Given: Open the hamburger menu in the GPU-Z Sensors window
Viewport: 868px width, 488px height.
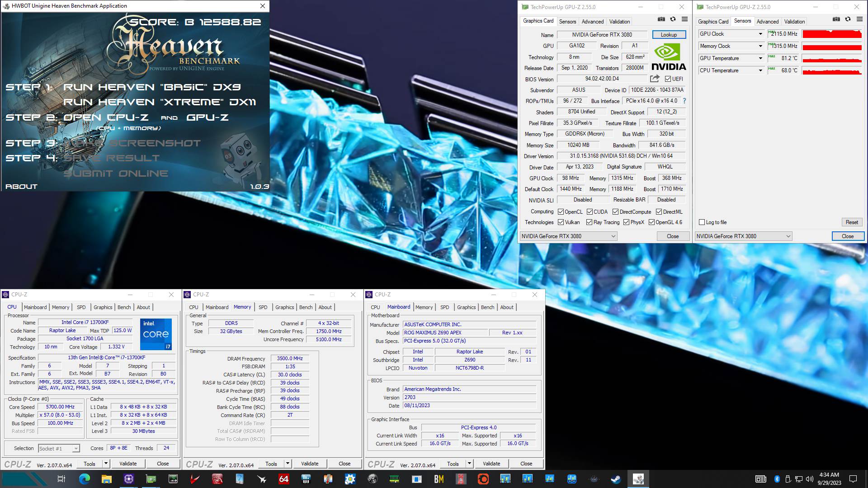Looking at the screenshot, I should tap(859, 19).
